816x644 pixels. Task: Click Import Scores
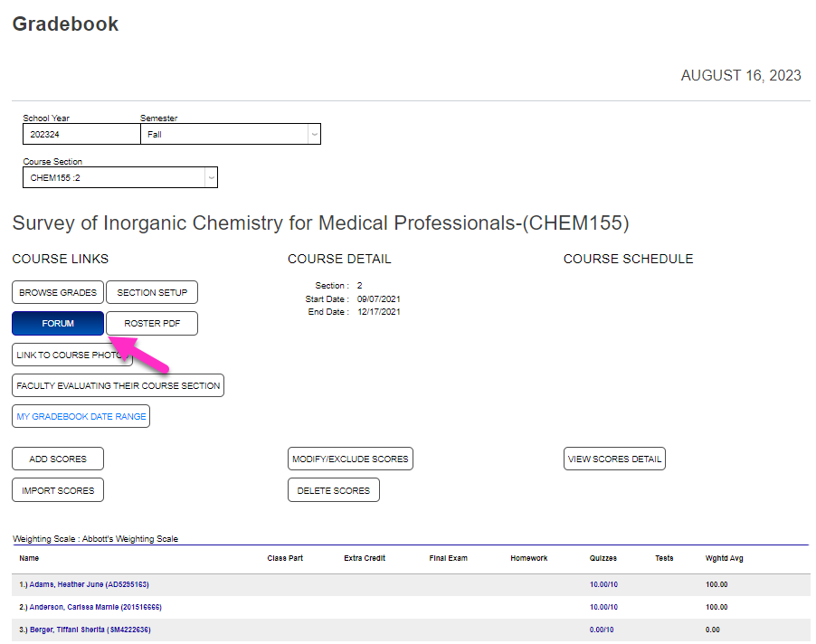pos(57,489)
